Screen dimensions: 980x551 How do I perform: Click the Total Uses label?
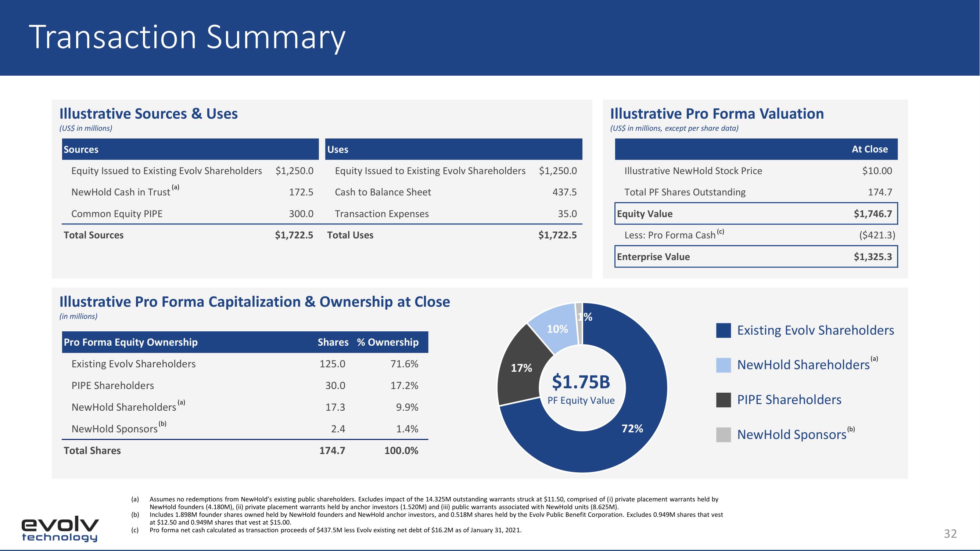351,235
